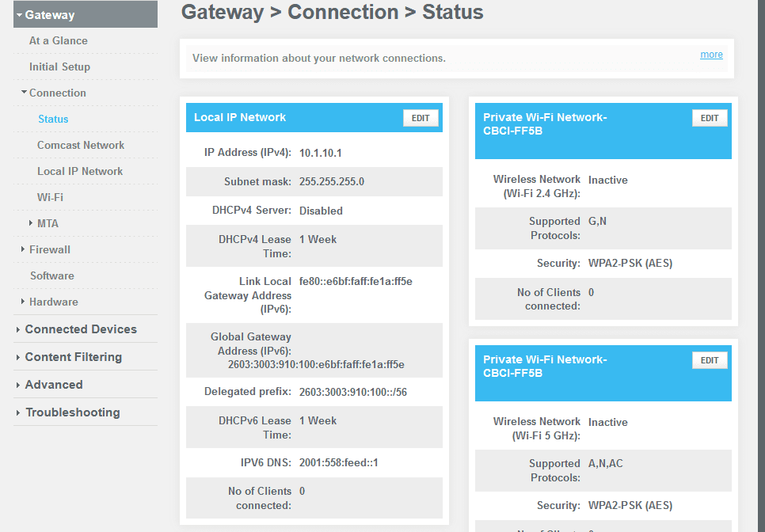Click the 5 GHz Wireless Network status Inactive
This screenshot has width=765, height=532.
click(x=608, y=422)
